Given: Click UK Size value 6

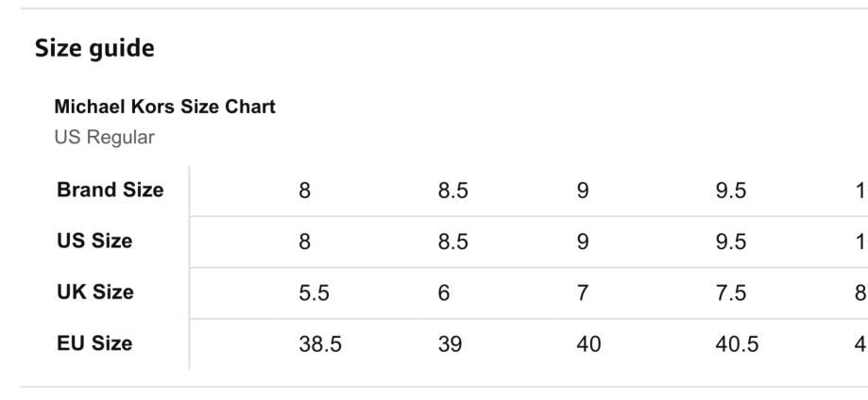Looking at the screenshot, I should 444,292.
